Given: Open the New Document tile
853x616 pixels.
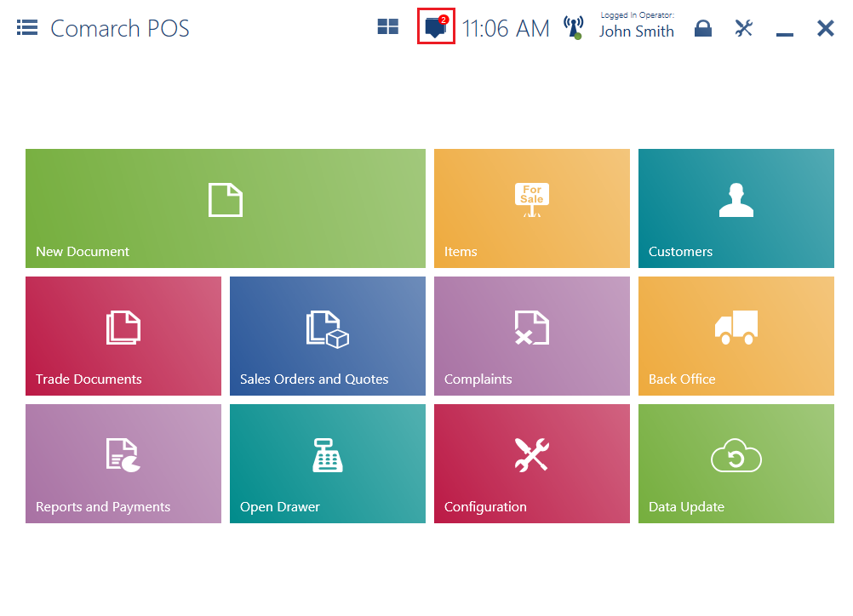Looking at the screenshot, I should [225, 208].
